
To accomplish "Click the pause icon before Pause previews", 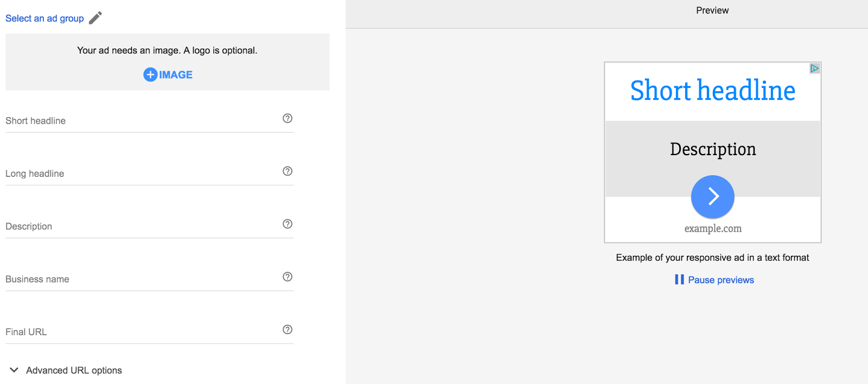I will [679, 279].
